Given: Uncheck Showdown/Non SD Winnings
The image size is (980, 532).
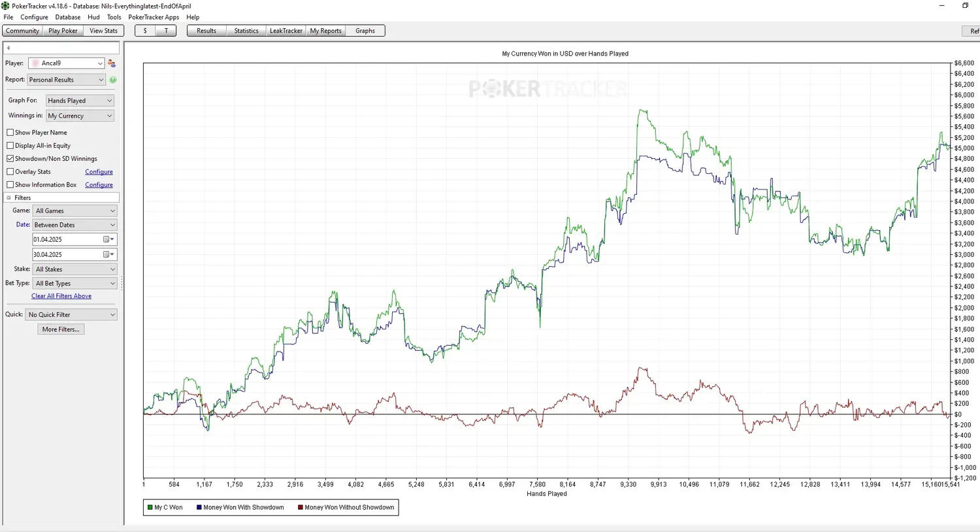Looking at the screenshot, I should coord(10,158).
